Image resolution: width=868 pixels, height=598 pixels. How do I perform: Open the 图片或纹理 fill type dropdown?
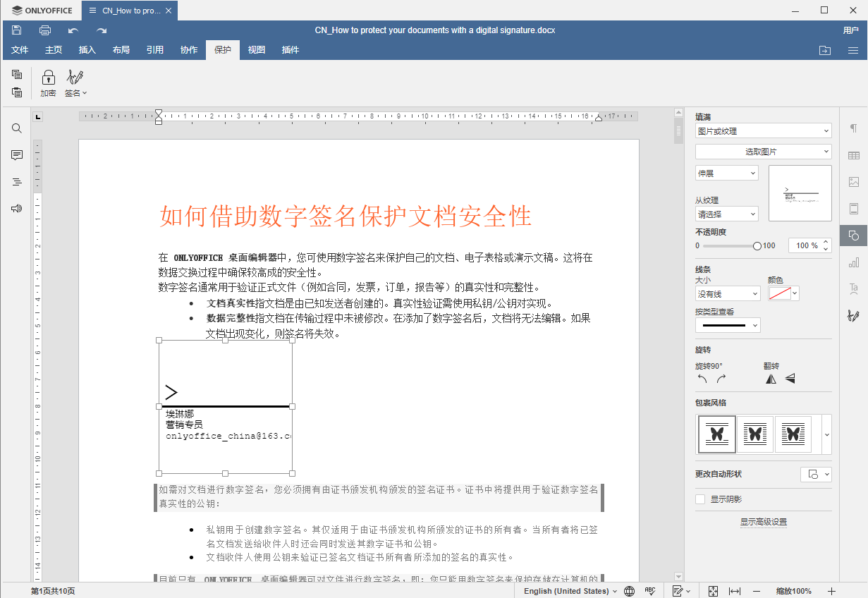pos(764,131)
